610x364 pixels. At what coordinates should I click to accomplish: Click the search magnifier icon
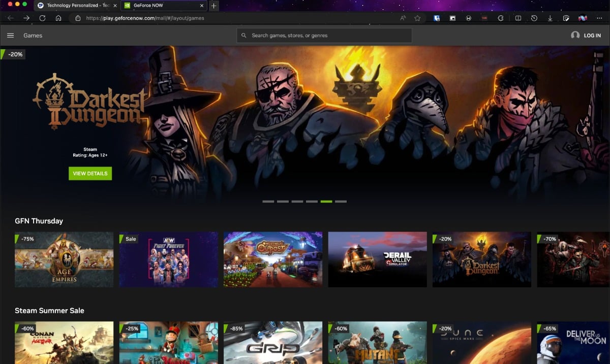[x=245, y=36]
